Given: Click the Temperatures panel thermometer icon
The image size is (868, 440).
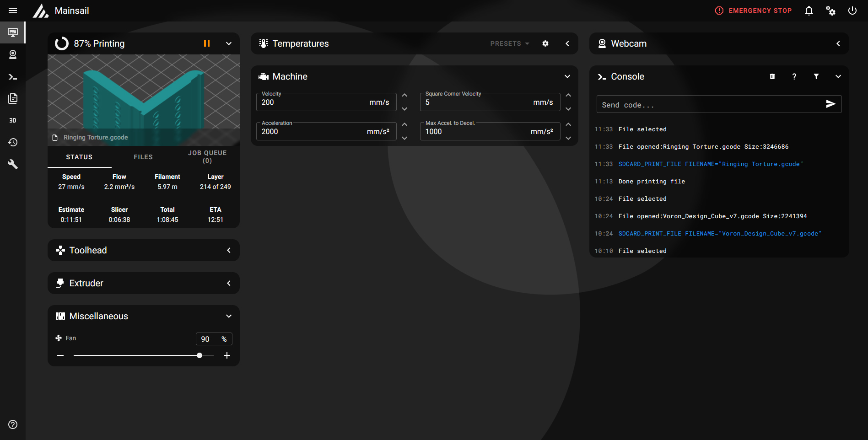Looking at the screenshot, I should click(x=264, y=43).
